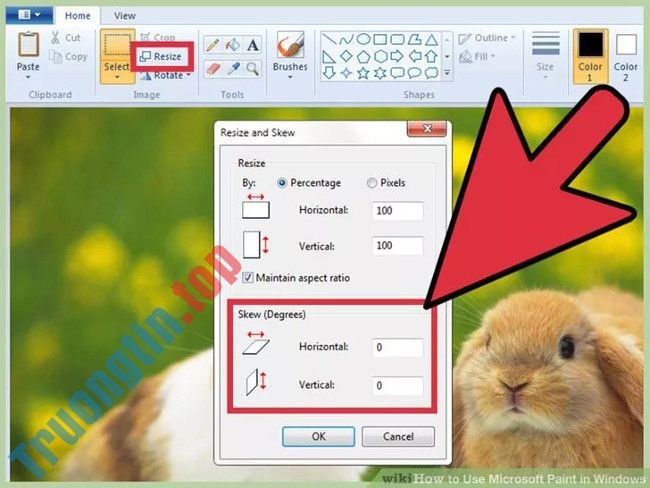Activate the Magnifier tool

pyautogui.click(x=252, y=68)
